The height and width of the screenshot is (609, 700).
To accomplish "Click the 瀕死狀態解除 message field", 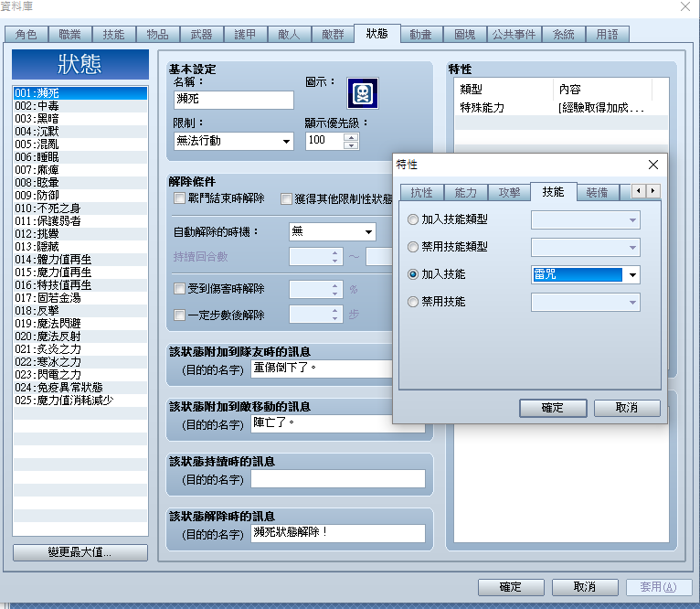I will click(x=338, y=533).
